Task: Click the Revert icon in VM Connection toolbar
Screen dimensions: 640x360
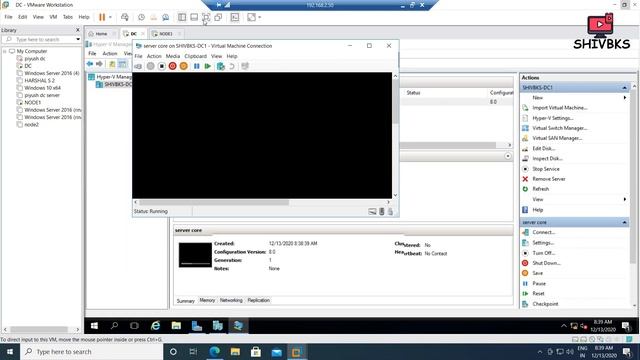Action: (x=232, y=66)
